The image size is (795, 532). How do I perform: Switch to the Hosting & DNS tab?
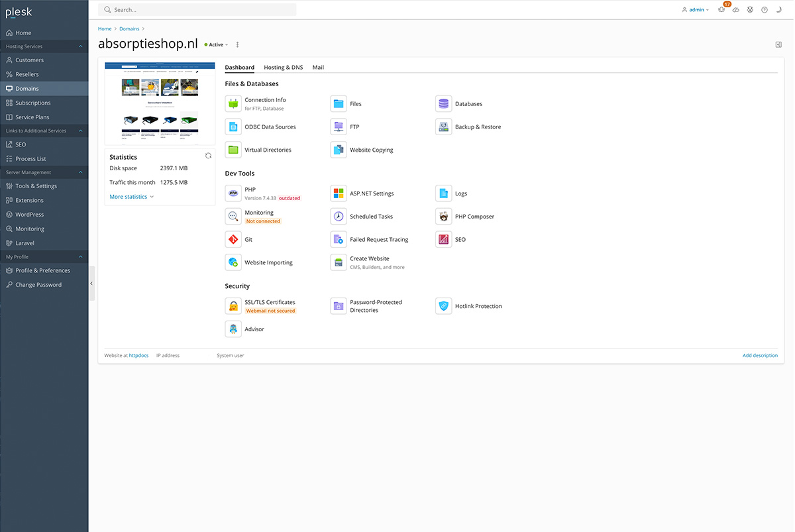click(x=283, y=68)
